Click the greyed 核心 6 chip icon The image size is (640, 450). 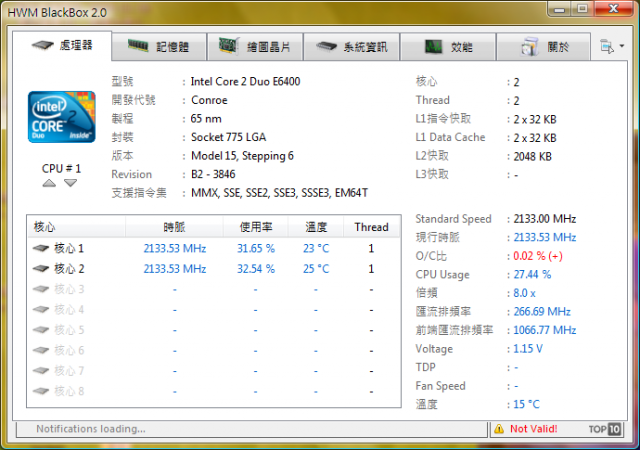point(41,350)
